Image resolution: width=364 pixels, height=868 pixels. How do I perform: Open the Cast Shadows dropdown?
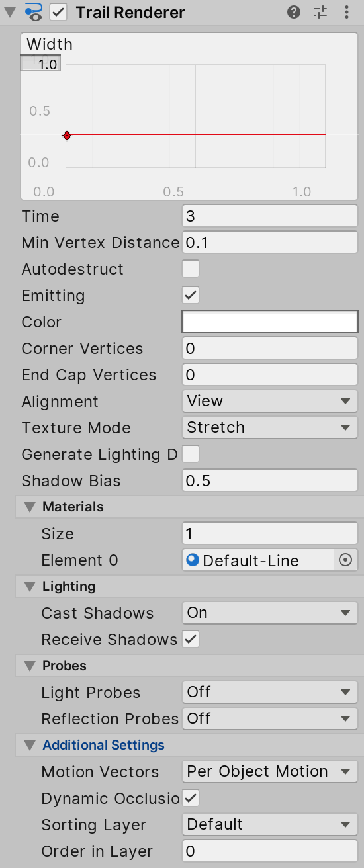coord(270,613)
